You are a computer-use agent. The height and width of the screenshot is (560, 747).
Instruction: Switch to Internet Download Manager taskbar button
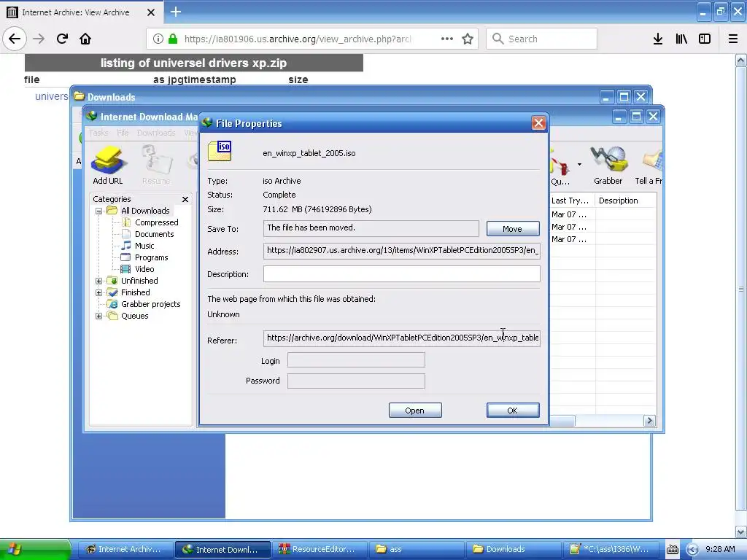(x=222, y=550)
